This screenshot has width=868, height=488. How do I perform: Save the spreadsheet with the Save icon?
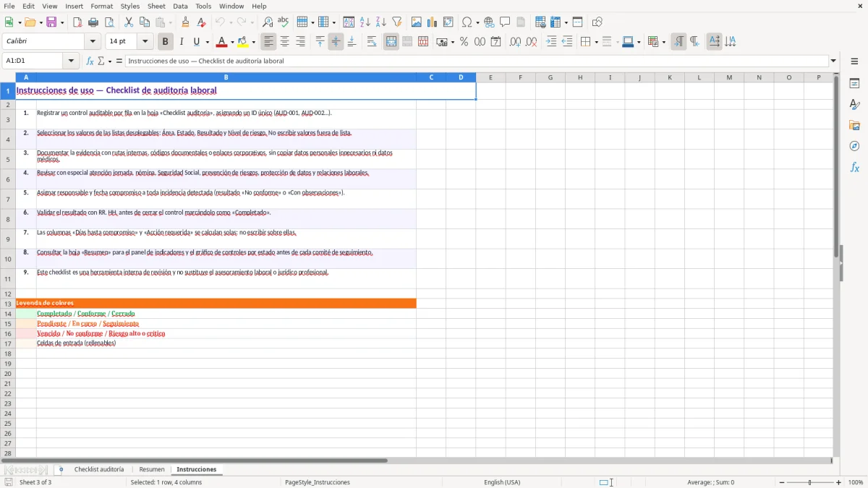click(x=51, y=22)
